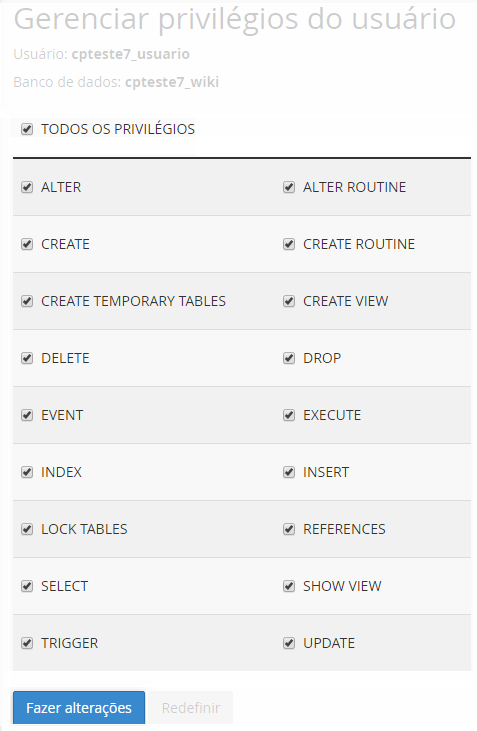Disable the TRIGGER privilege
The width and height of the screenshot is (477, 731).
click(x=27, y=643)
